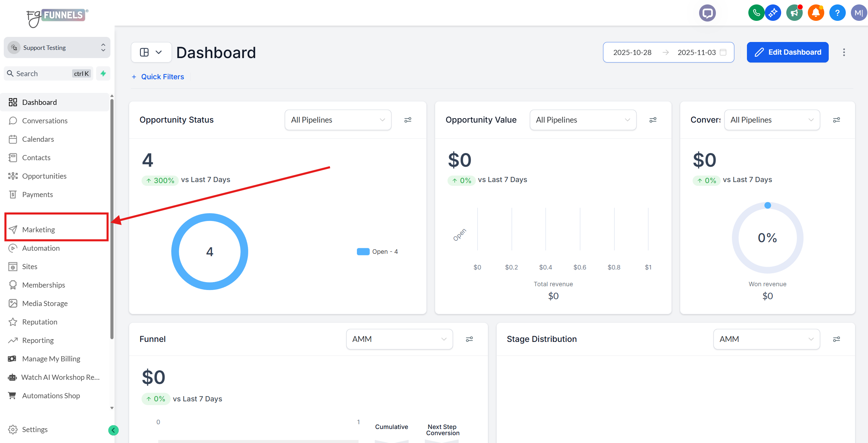868x443 pixels.
Task: Open Automation in the sidebar menu
Action: click(x=41, y=248)
